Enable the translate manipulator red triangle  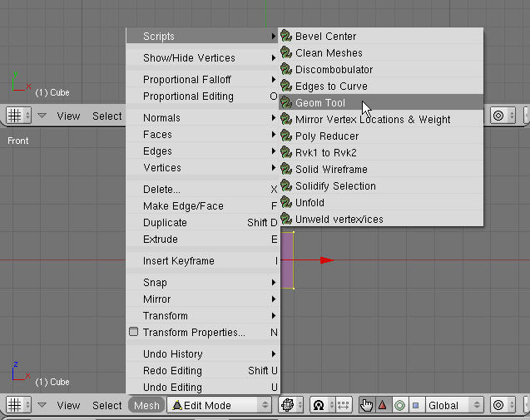click(x=383, y=405)
